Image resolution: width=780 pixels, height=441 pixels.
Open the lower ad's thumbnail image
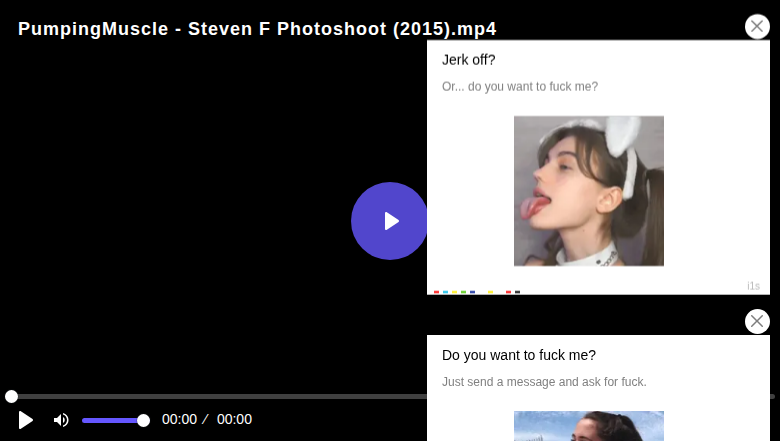(588, 426)
